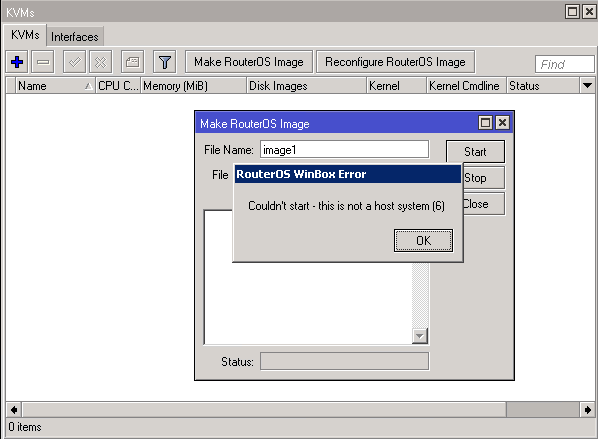Click Start in Make RouterOS Image dialog

pos(475,151)
